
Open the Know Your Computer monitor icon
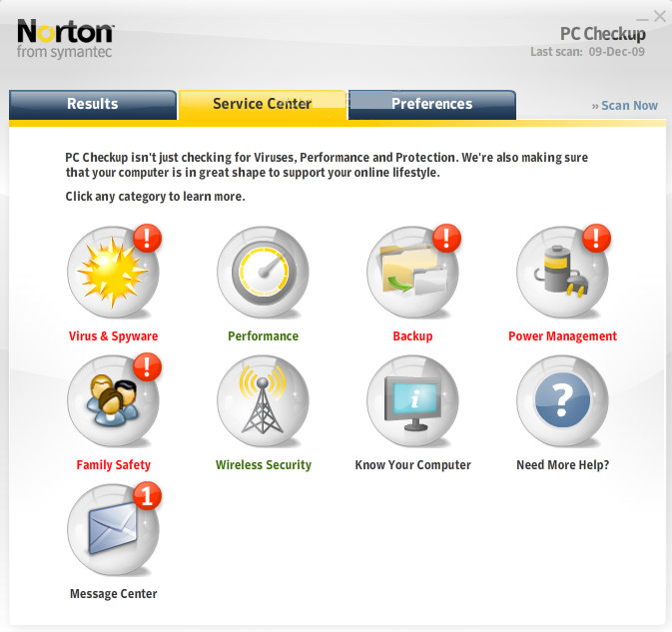pos(412,401)
